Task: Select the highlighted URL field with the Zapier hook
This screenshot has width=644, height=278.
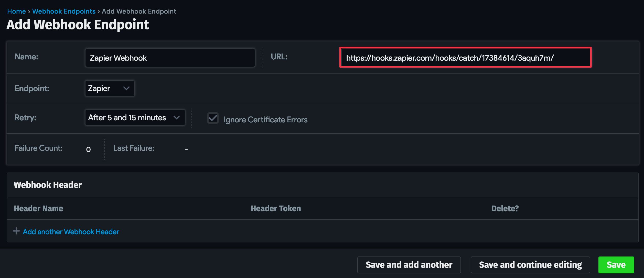Action: tap(465, 58)
